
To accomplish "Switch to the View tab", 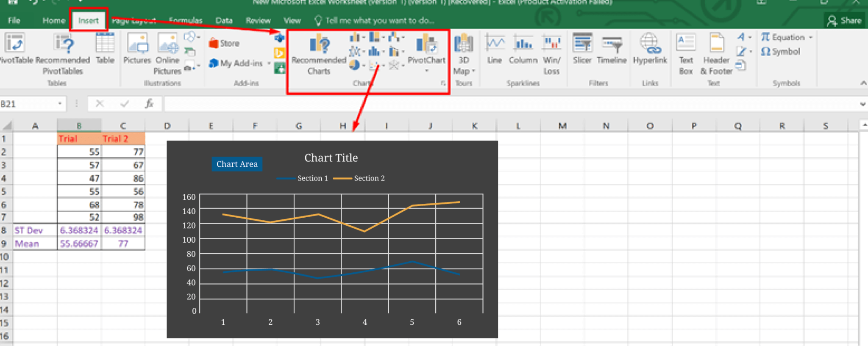I will tap(292, 20).
